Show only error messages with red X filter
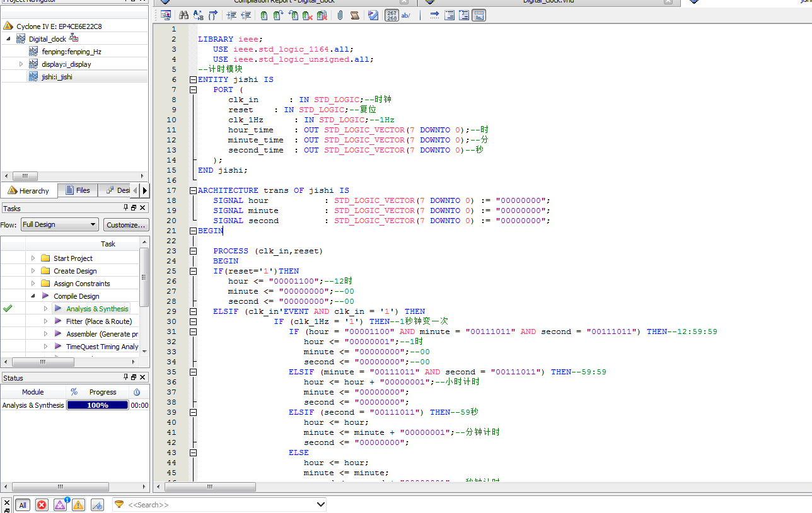This screenshot has width=812, height=513. 42,505
